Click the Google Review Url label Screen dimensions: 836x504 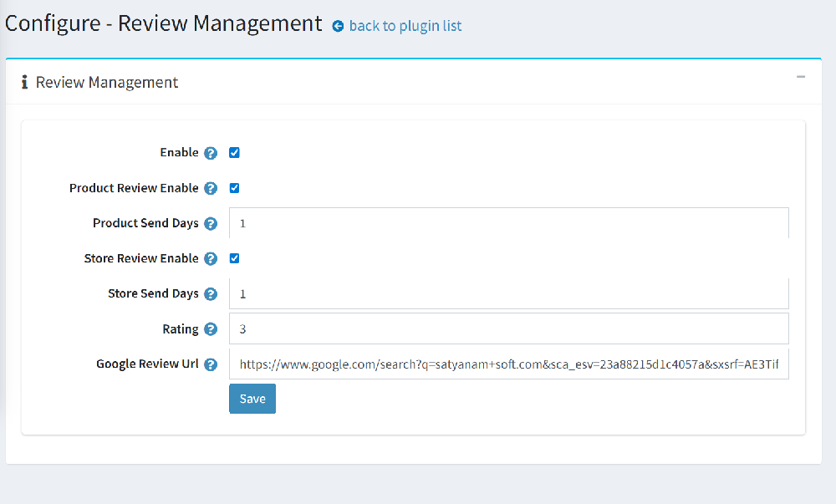tap(147, 364)
